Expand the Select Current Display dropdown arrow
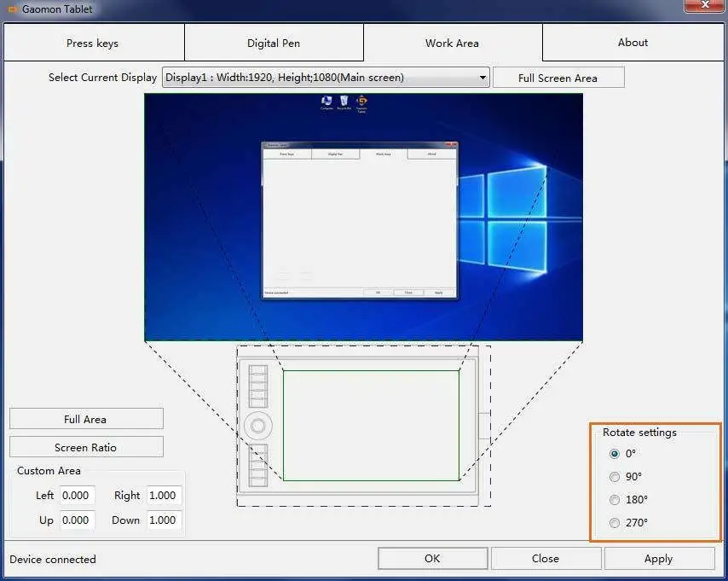 click(x=482, y=77)
